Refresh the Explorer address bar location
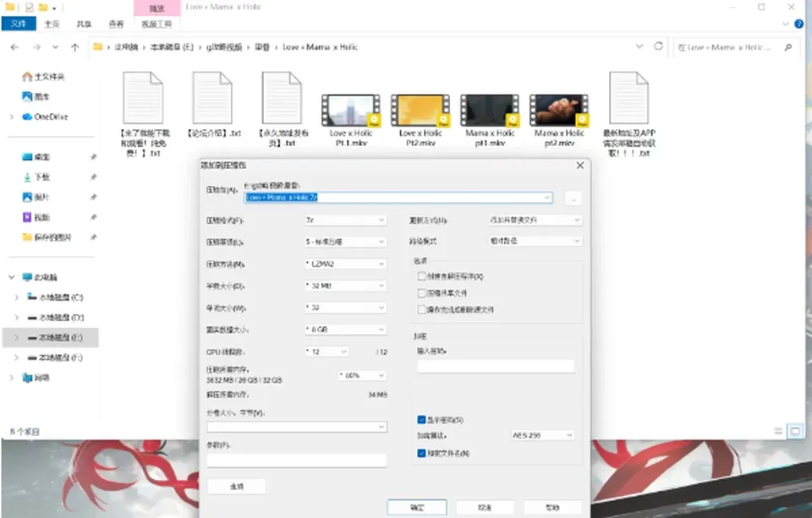Image resolution: width=812 pixels, height=518 pixels. [658, 46]
